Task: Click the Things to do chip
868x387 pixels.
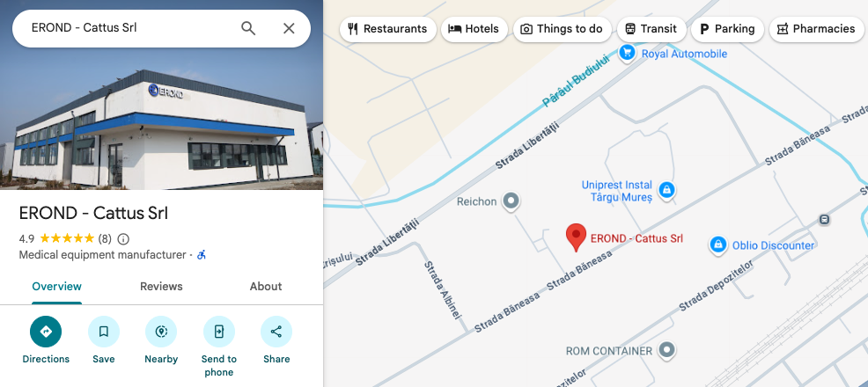Action: point(562,29)
